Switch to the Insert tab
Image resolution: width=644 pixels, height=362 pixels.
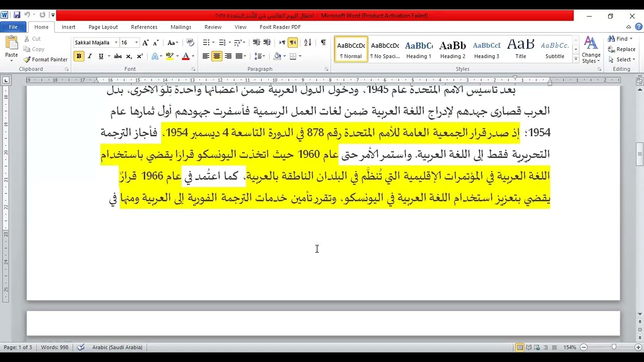point(68,27)
